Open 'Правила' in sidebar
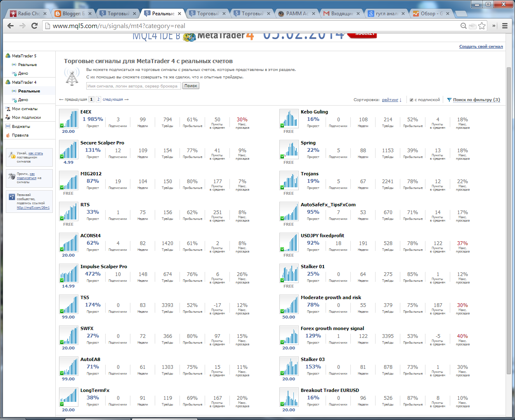The width and height of the screenshot is (515, 420). point(20,135)
